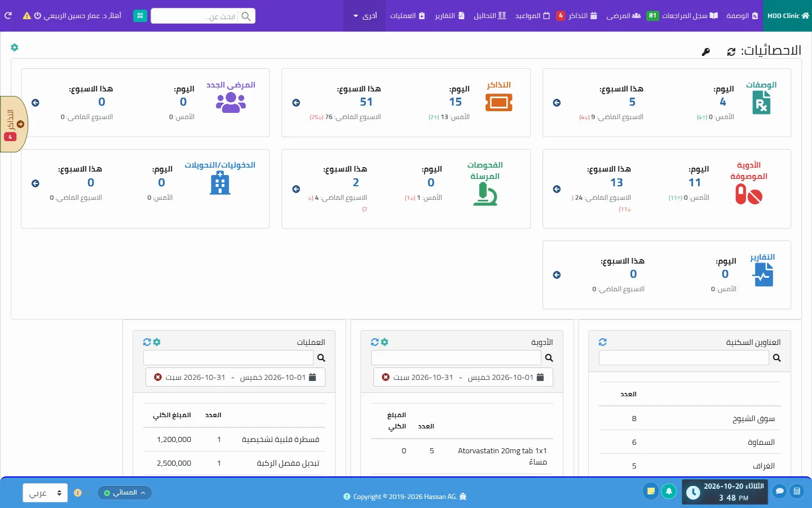The height and width of the screenshot is (508, 812).
Task: Open the الوصفات card arrow
Action: 557,103
